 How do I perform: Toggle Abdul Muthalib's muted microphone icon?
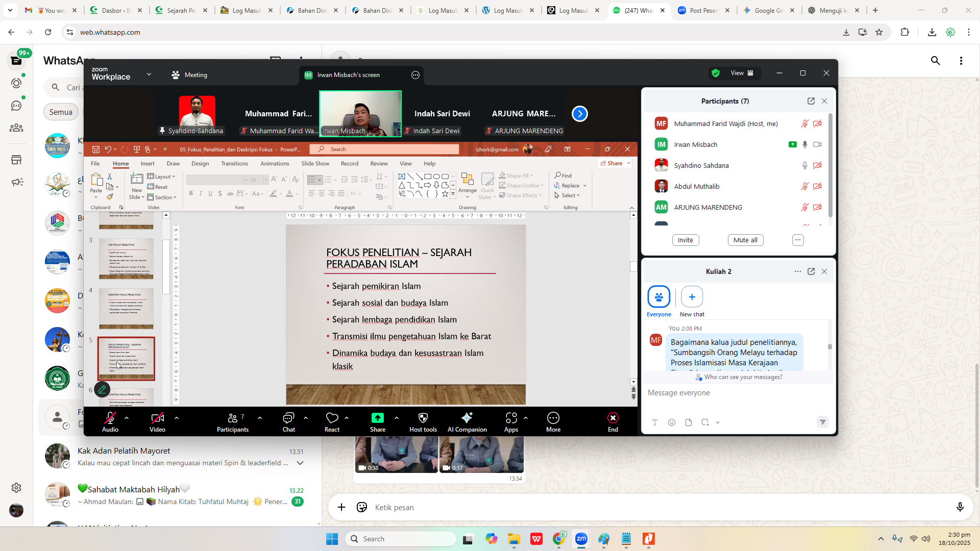tap(805, 187)
